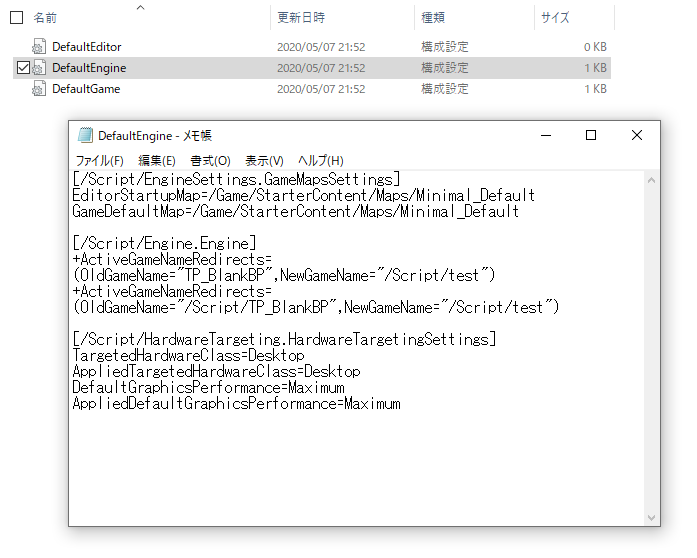Screen dimensions: 697x558
Task: Click the DefaultEditor modified date cell
Action: [321, 47]
